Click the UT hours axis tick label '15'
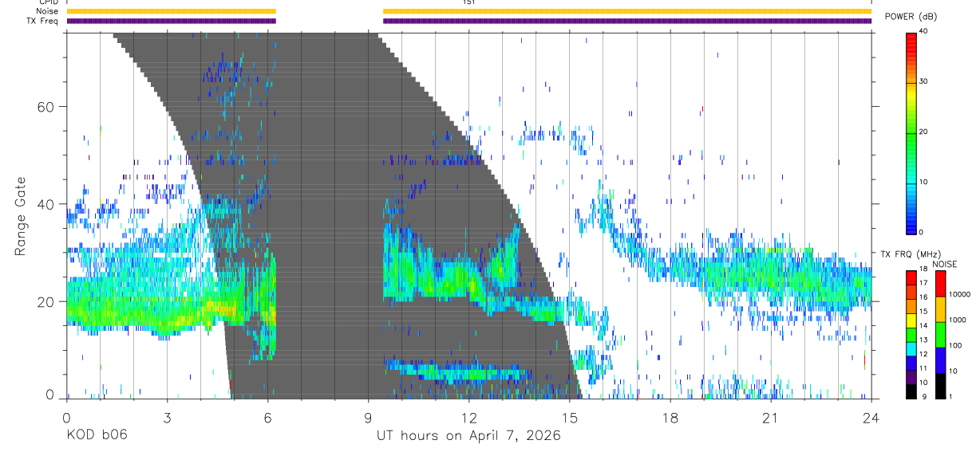 (x=569, y=417)
